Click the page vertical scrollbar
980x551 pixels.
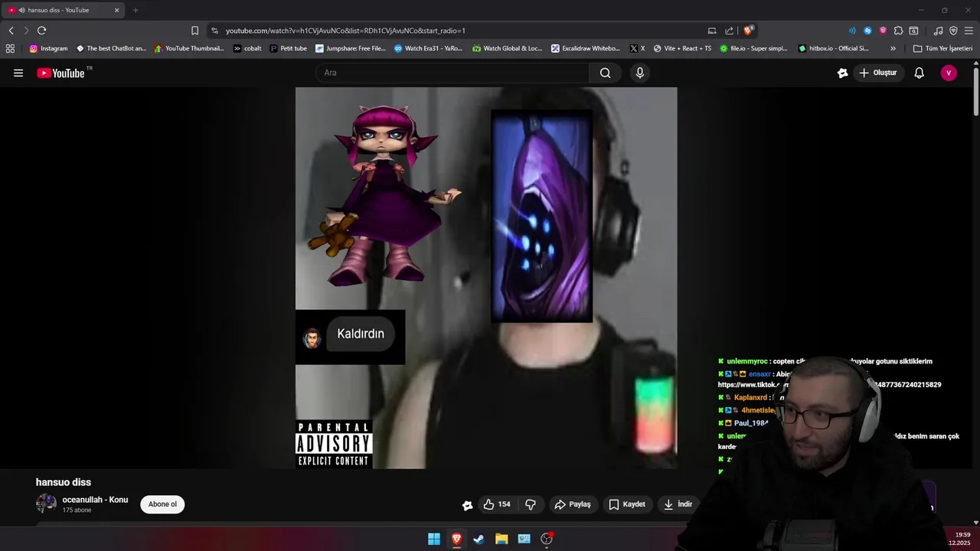click(976, 92)
